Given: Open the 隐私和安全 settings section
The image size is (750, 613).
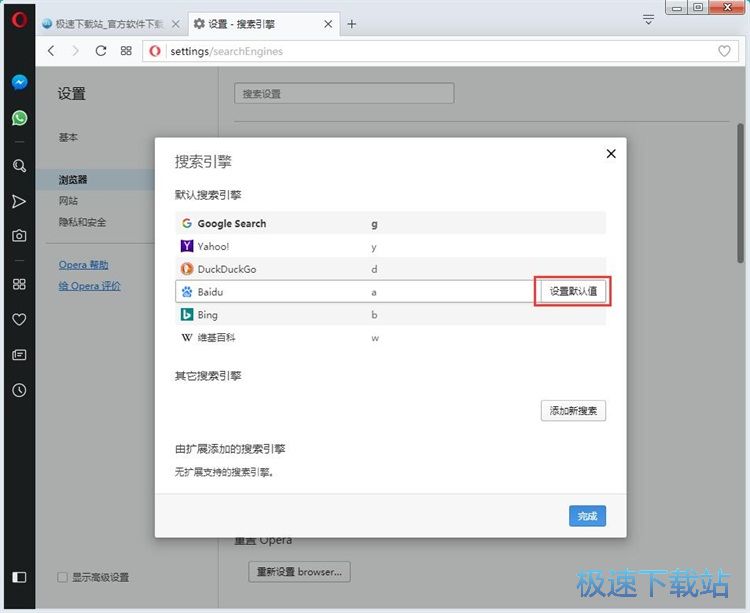Looking at the screenshot, I should [82, 222].
